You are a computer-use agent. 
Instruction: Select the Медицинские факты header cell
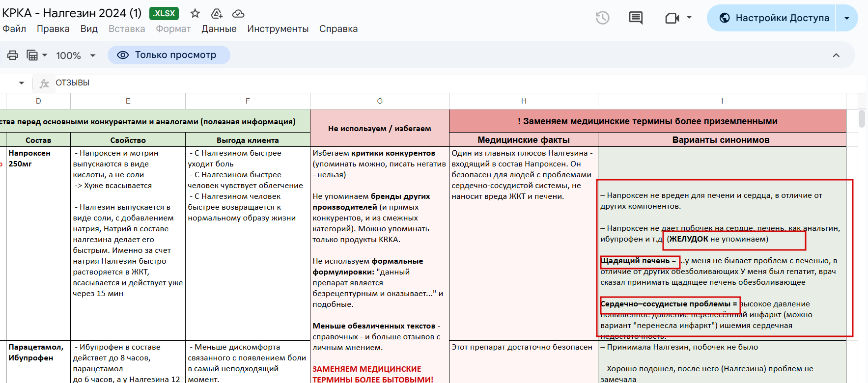pyautogui.click(x=524, y=140)
